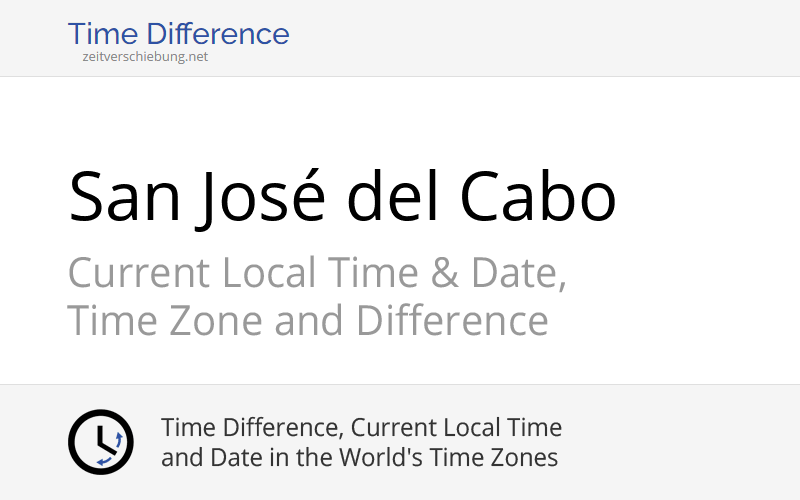The image size is (800, 500).
Task: Click footer text Time Difference, Current Local Time
Action: pos(361,427)
